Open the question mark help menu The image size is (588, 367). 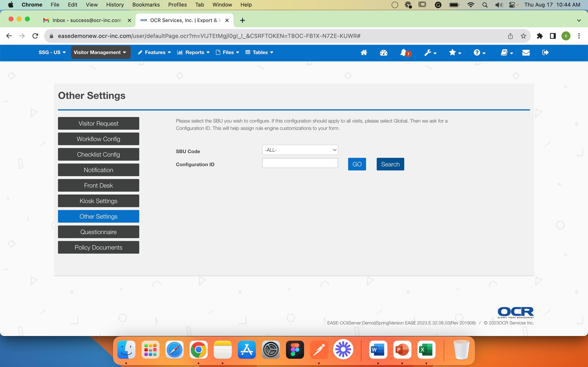(479, 52)
